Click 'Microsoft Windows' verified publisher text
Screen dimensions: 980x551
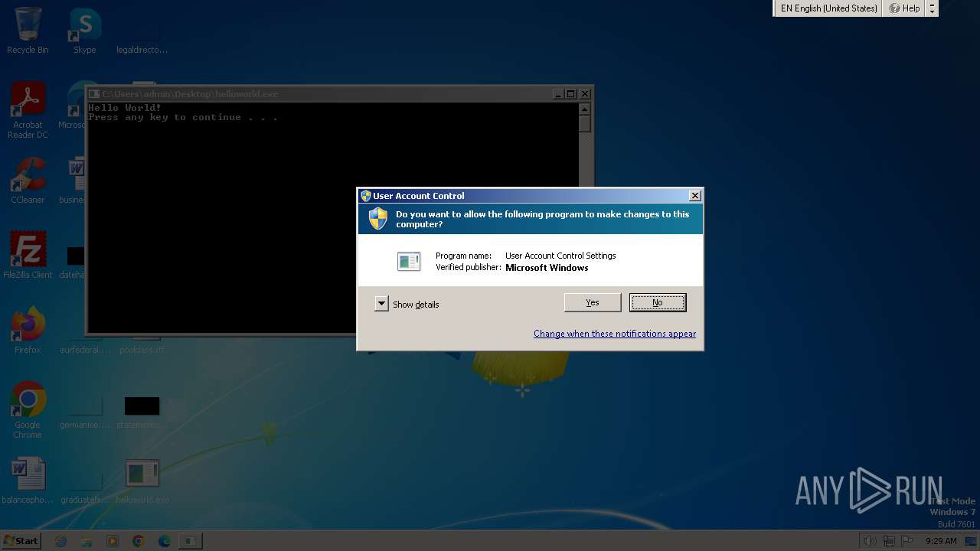coord(547,268)
